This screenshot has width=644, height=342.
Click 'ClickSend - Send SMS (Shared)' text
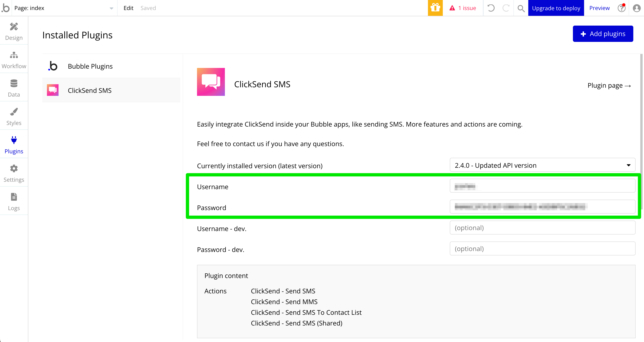(x=296, y=323)
